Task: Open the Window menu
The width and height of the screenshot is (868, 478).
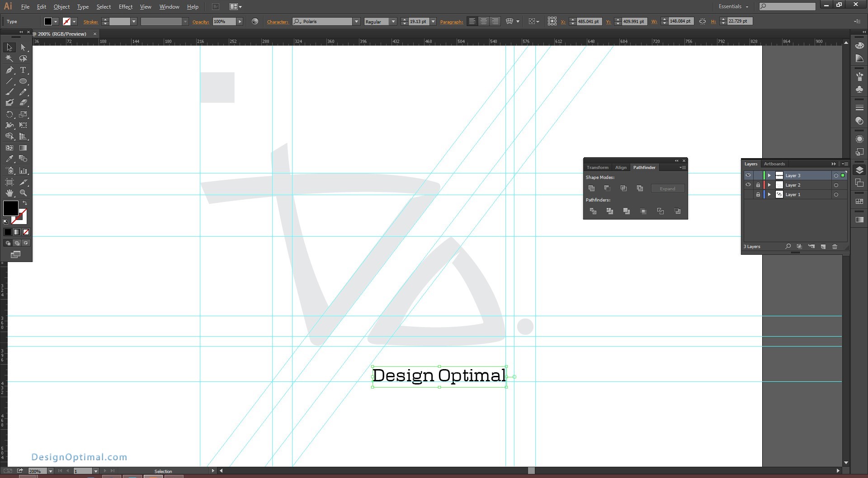Action: click(x=169, y=7)
